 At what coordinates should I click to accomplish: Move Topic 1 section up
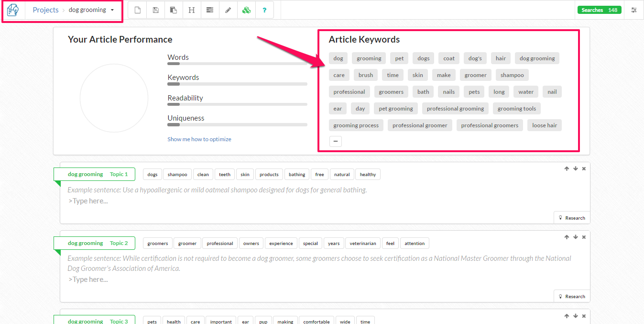(x=567, y=168)
